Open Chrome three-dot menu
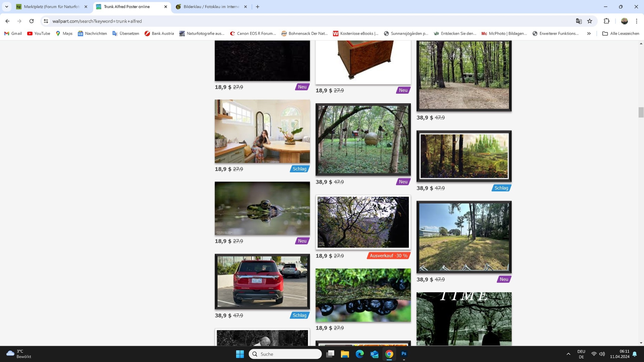Viewport: 644px width, 362px height. (x=636, y=21)
